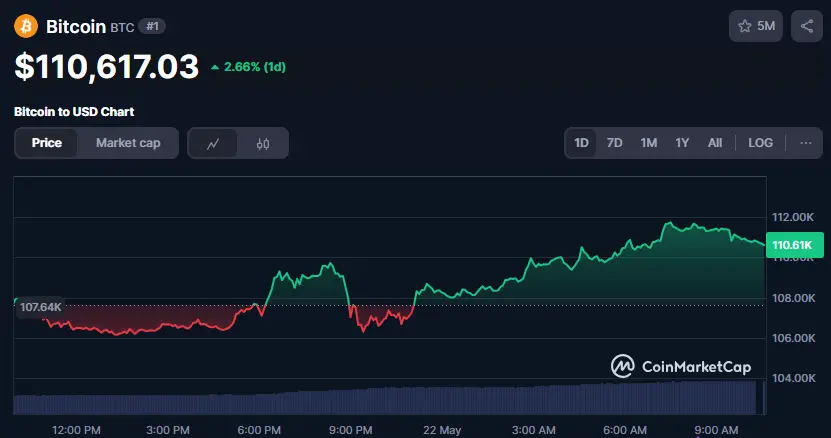Click the Bitcoin to USD Chart heading

(74, 111)
